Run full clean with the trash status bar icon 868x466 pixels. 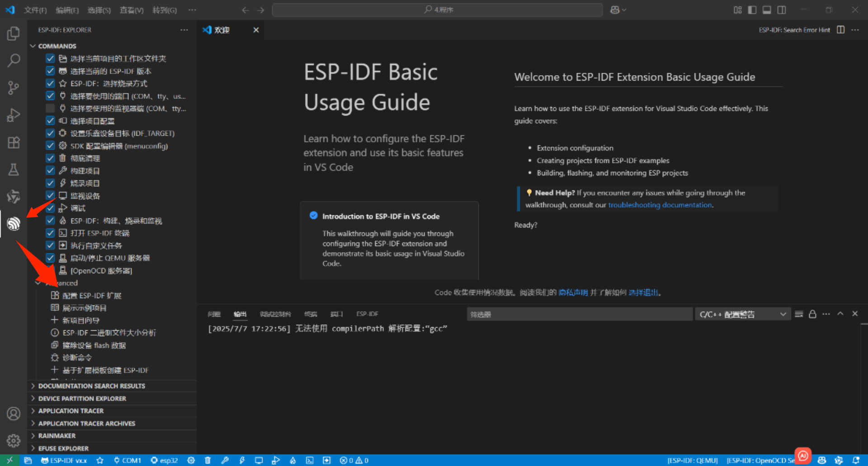tap(208, 460)
